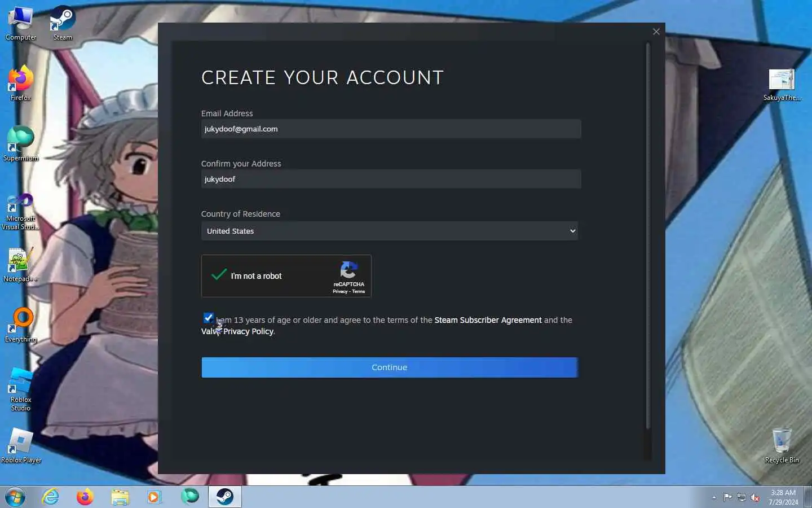The image size is (812, 508).
Task: Click the dialog's vertical scrollbar
Action: point(648,236)
